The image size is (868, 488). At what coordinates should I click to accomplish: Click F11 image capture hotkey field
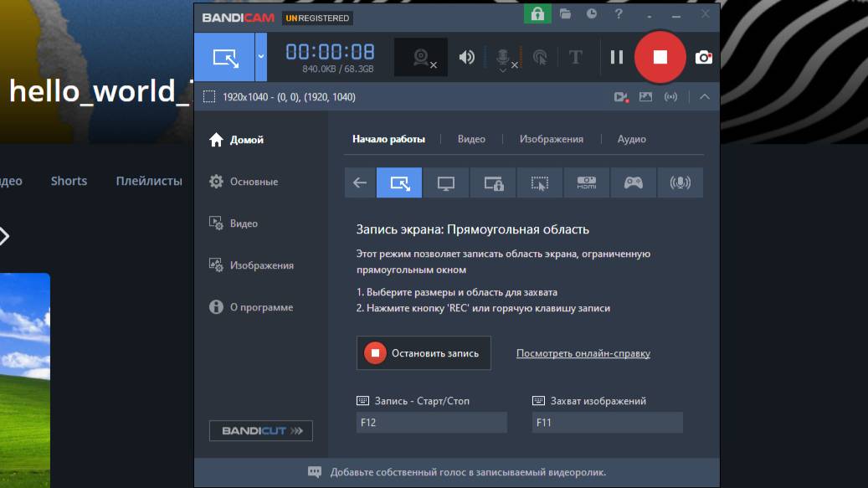pyautogui.click(x=608, y=422)
